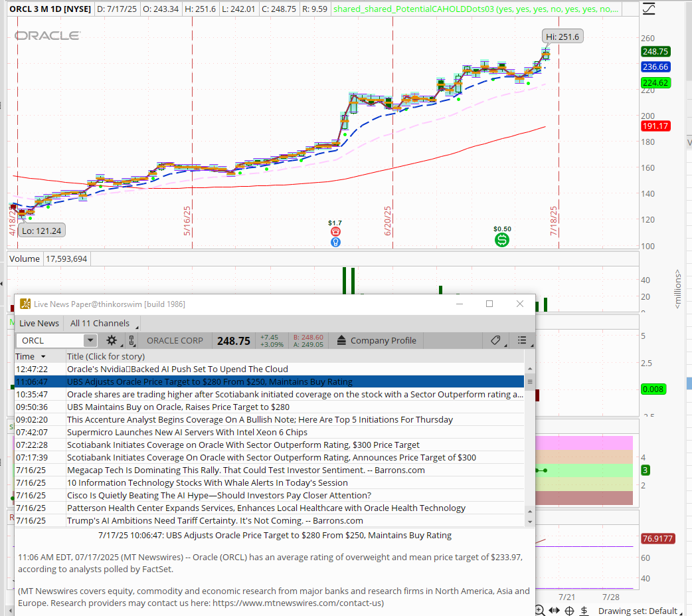
Task: Click the news list scrollbar up arrow
Action: tap(529, 368)
